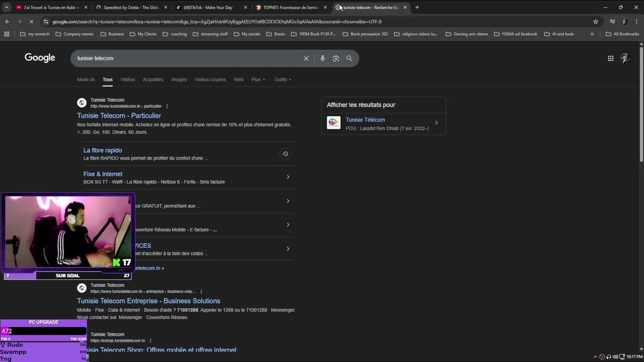Viewport: 644px width, 362px height.
Task: Click the browser Back arrow
Action: click(x=7, y=22)
